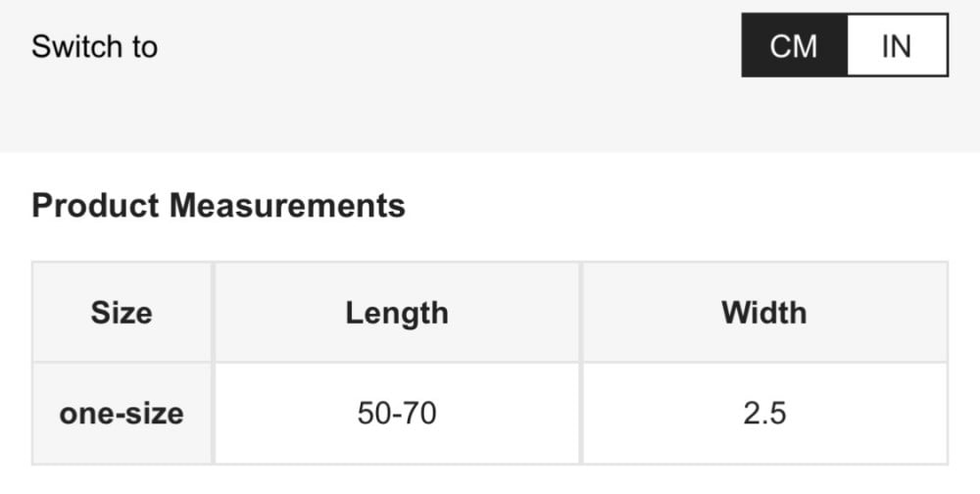Select the Size column header
980x494 pixels.
[122, 313]
